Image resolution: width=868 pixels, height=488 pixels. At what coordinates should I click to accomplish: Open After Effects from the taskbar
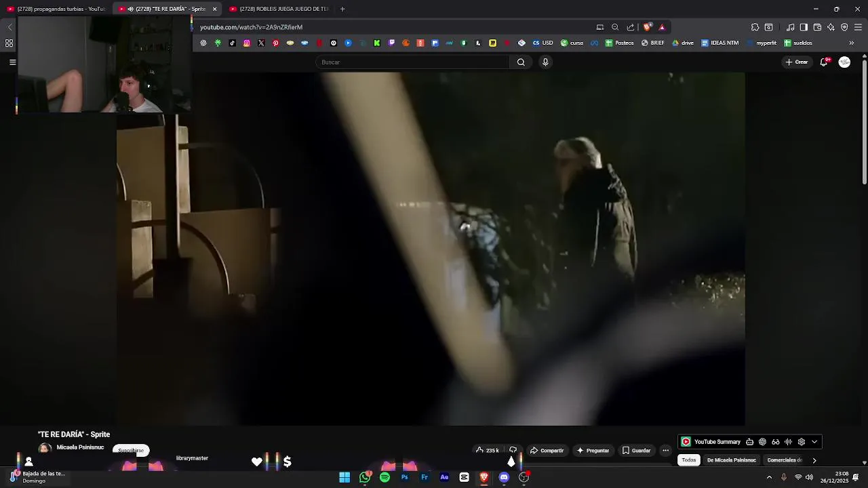(444, 477)
